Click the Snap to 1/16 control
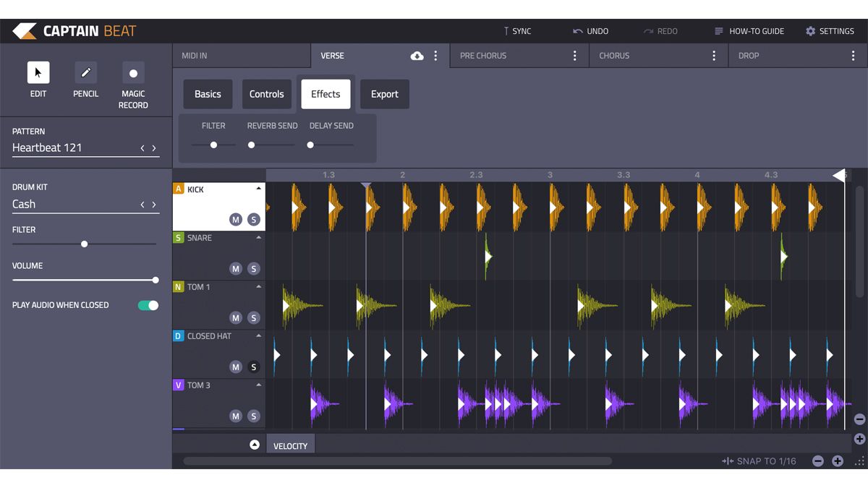Viewport: 868px width, 488px height. coord(759,461)
